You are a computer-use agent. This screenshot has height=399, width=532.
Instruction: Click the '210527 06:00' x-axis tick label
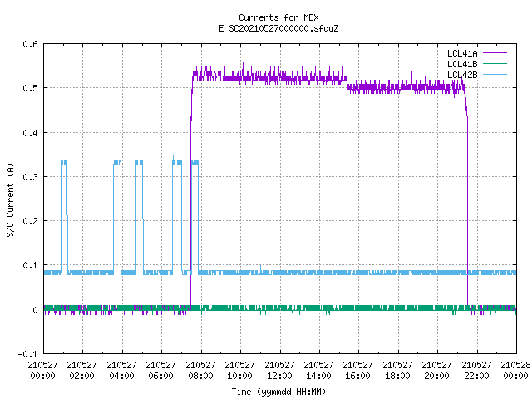pos(160,370)
